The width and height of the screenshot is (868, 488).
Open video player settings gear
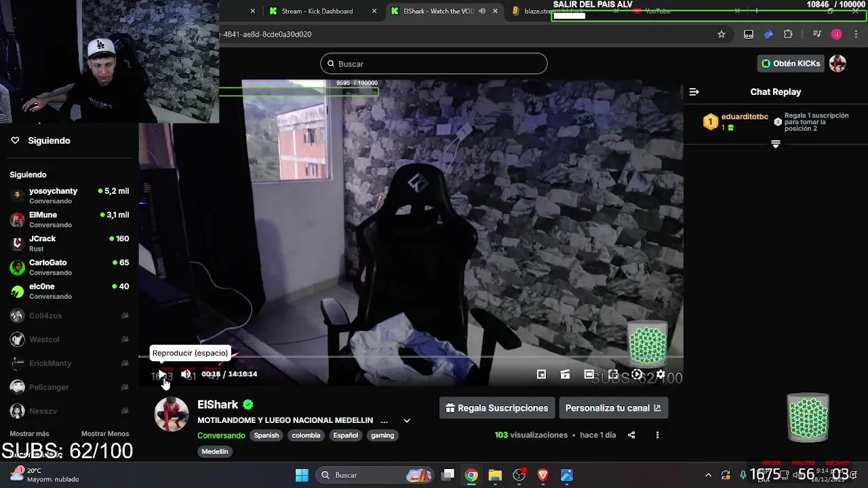pyautogui.click(x=660, y=374)
